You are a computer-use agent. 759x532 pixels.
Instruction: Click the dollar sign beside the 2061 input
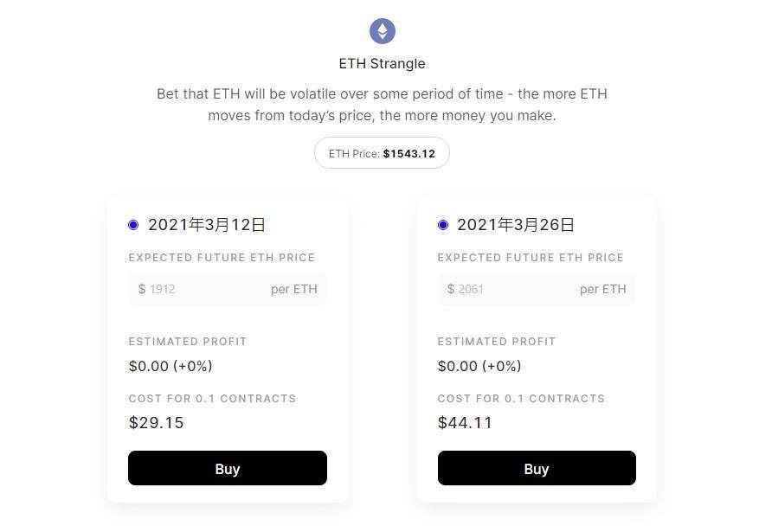(x=451, y=289)
